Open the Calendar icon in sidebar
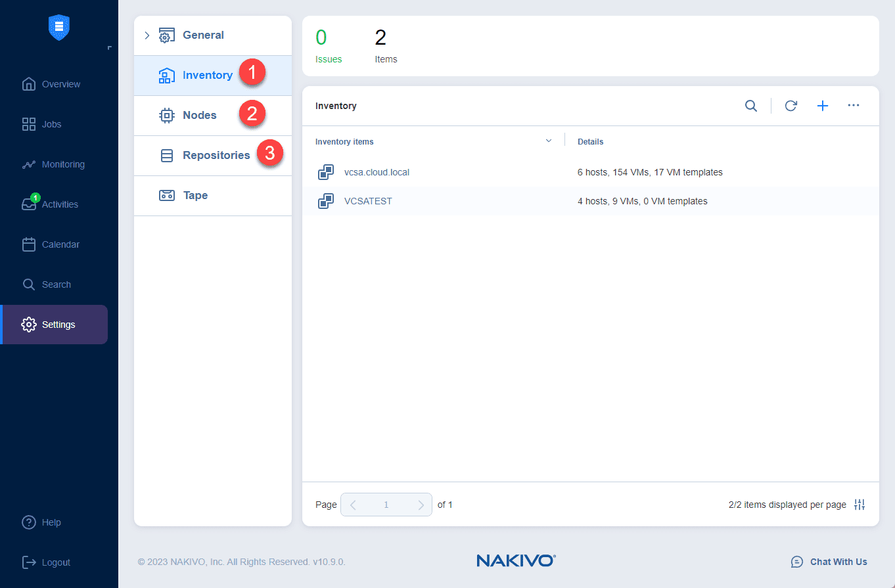The width and height of the screenshot is (895, 588). 29,244
